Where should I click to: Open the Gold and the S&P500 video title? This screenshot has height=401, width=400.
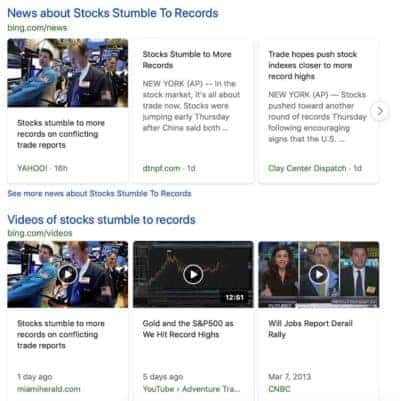point(188,329)
